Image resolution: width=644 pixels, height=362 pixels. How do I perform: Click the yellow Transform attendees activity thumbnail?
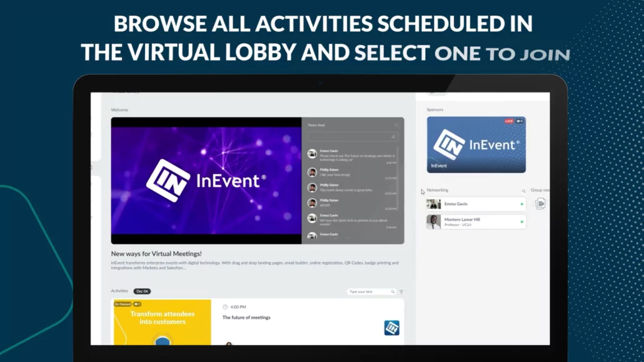(162, 322)
